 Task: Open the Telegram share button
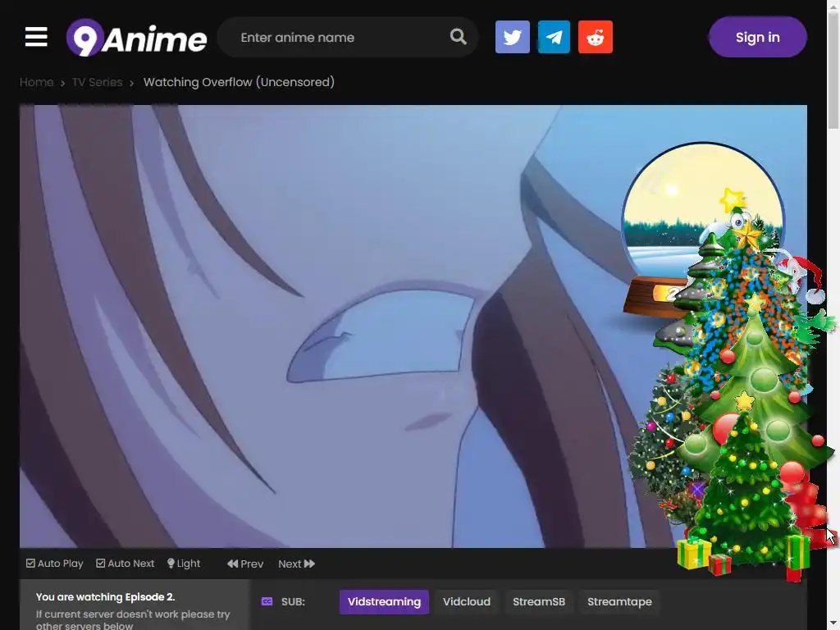point(554,37)
